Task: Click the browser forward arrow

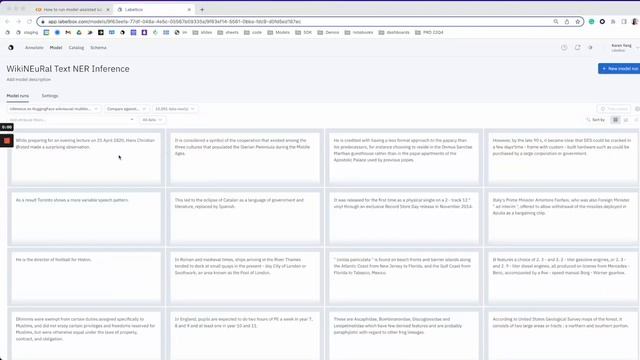Action: [x=18, y=21]
